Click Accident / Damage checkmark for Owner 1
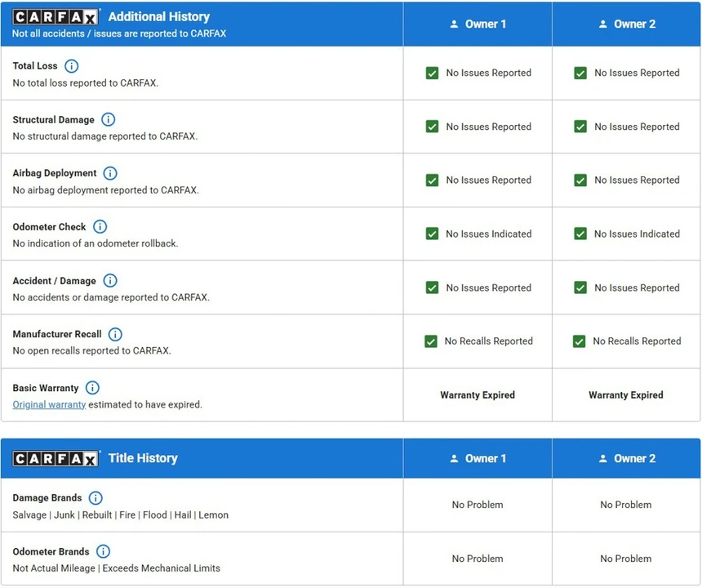 pyautogui.click(x=432, y=287)
